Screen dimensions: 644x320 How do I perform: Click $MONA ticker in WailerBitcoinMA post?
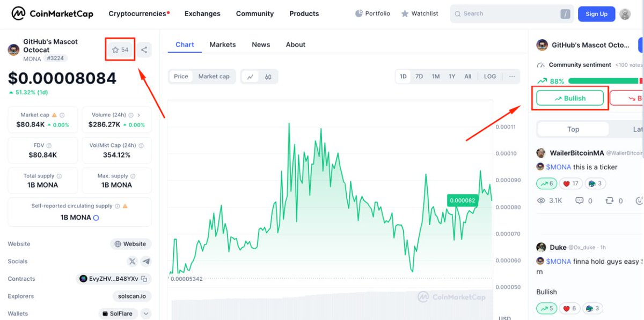(559, 167)
